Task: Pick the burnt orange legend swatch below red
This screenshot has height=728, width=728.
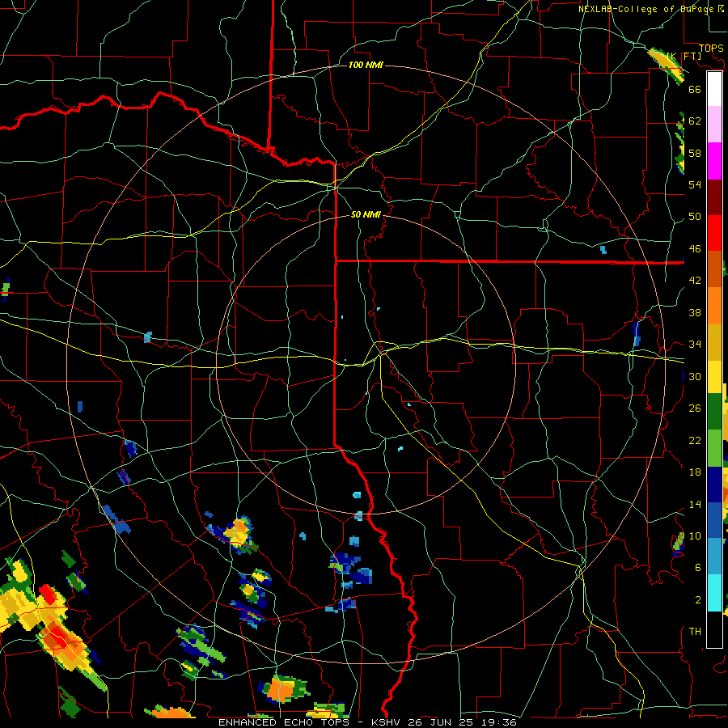Action: pos(714,269)
